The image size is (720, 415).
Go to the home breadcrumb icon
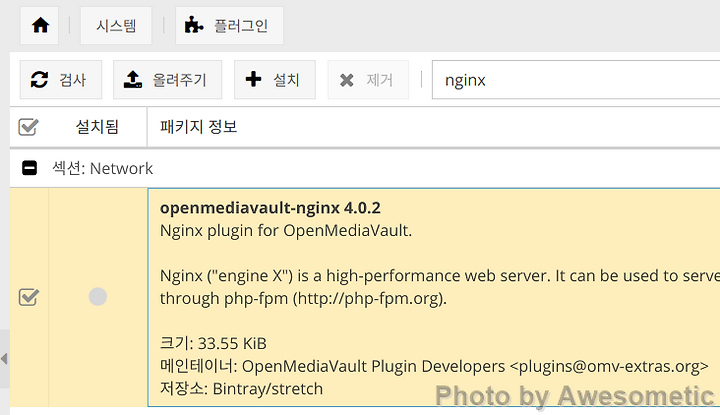point(39,25)
